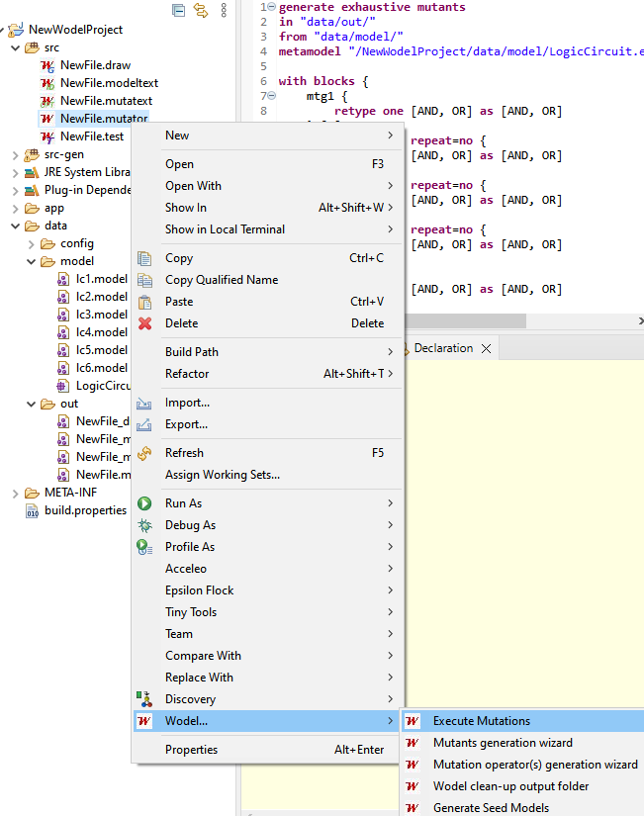Click the NewFile.modeltext file icon

pyautogui.click(x=47, y=83)
